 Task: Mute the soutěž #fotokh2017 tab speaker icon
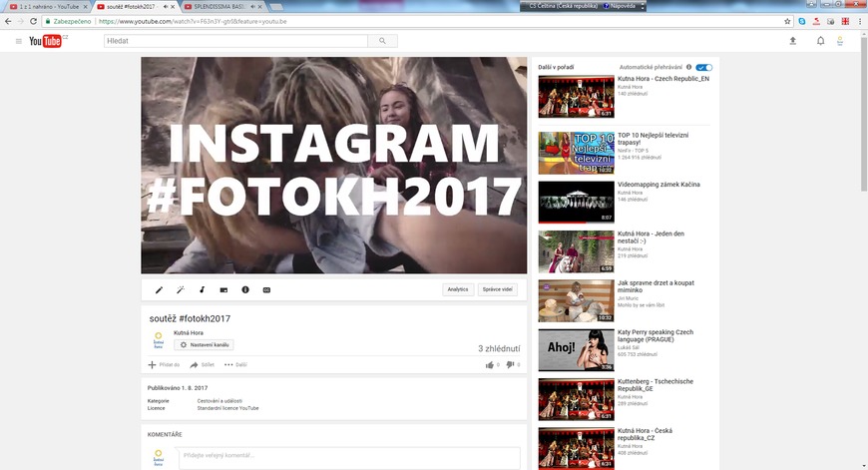165,7
